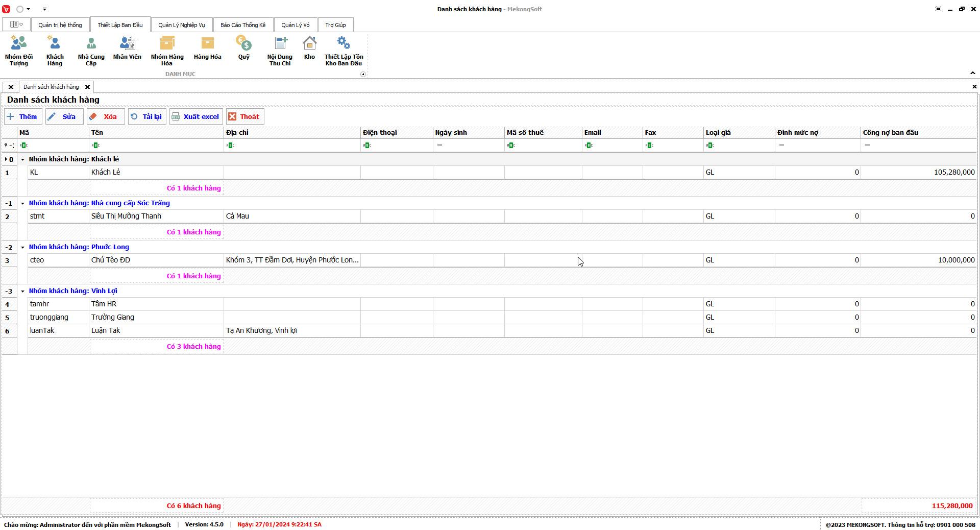Image resolution: width=980 pixels, height=530 pixels.
Task: Sort by the Tên column header
Action: [x=156, y=132]
